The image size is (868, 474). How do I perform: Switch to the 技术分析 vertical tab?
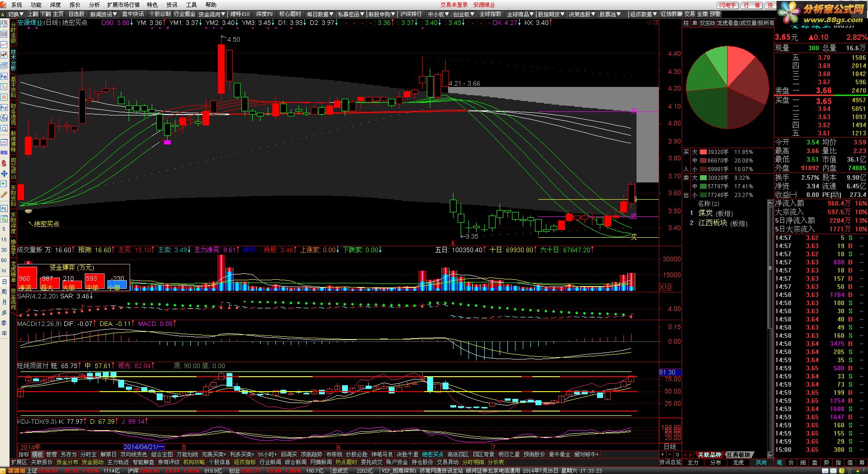click(x=13, y=59)
